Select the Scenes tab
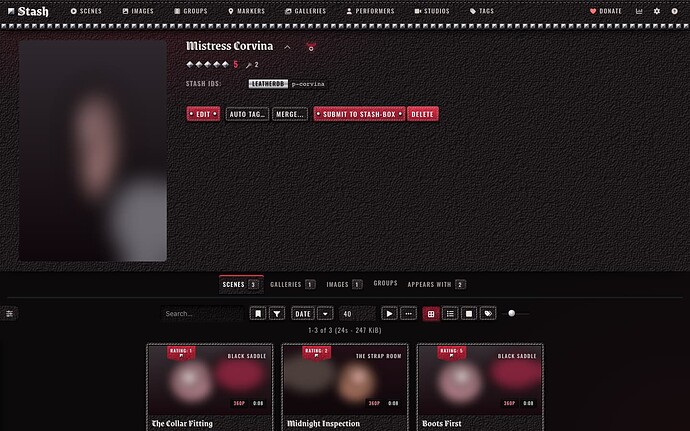 [x=241, y=284]
